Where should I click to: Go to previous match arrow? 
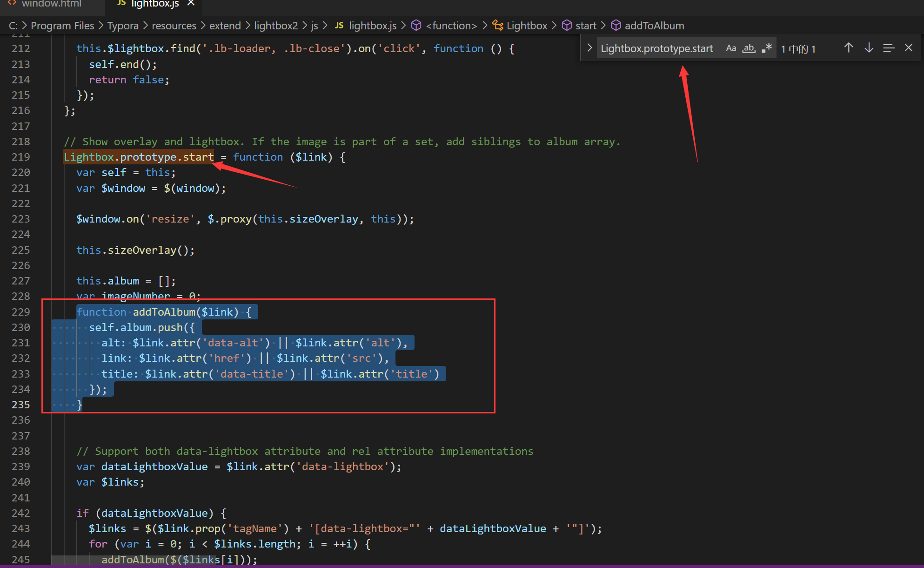click(x=849, y=48)
